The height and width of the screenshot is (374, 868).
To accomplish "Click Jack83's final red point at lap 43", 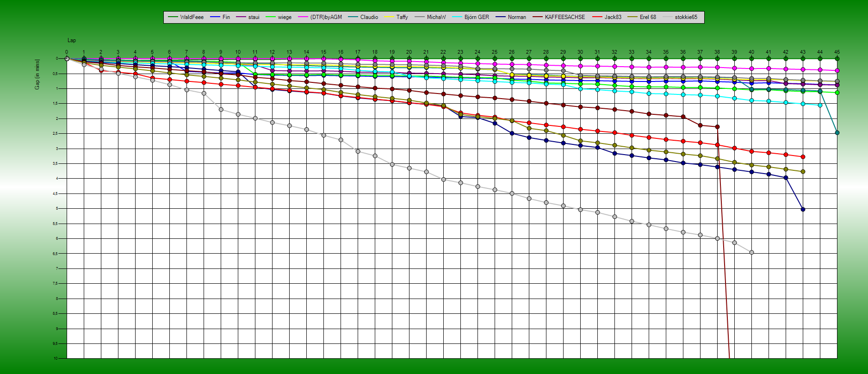I will 803,157.
